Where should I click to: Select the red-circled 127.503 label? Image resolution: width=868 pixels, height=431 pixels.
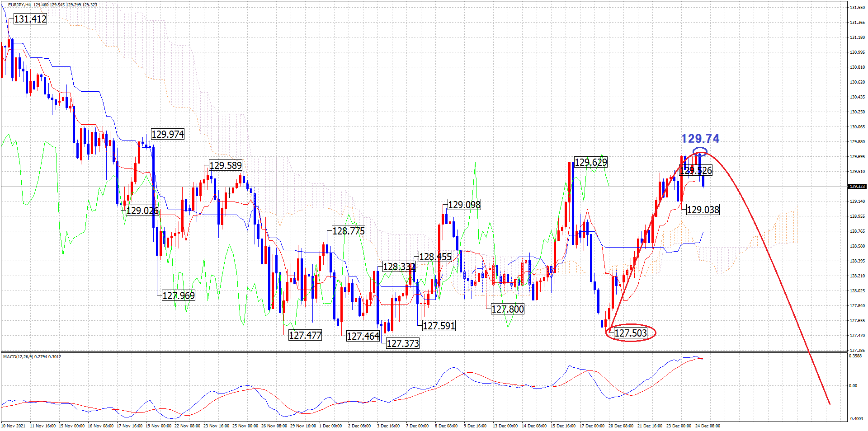pos(630,333)
